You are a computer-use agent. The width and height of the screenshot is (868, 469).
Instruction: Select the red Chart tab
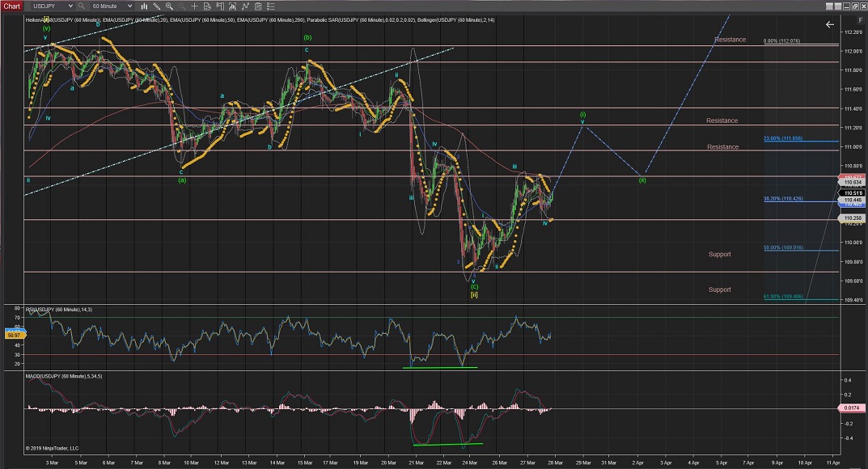11,6
